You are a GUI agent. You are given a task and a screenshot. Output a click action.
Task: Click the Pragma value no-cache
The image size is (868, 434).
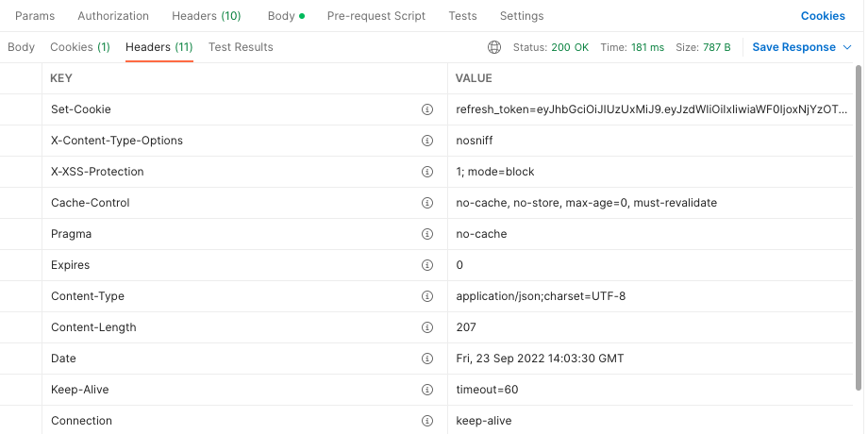tap(481, 234)
